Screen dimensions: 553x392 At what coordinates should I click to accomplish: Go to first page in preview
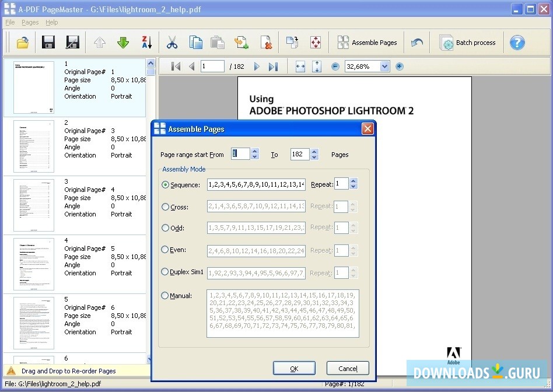coord(176,66)
